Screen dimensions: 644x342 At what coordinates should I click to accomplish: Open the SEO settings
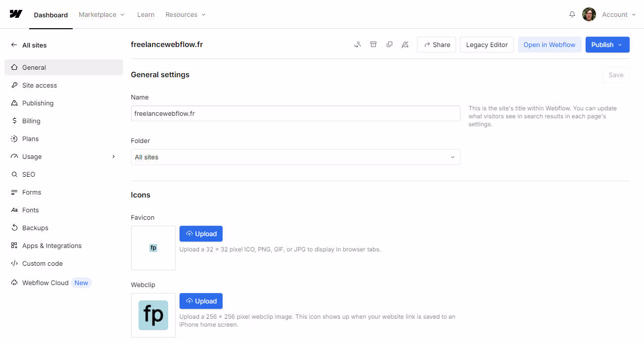point(64,174)
